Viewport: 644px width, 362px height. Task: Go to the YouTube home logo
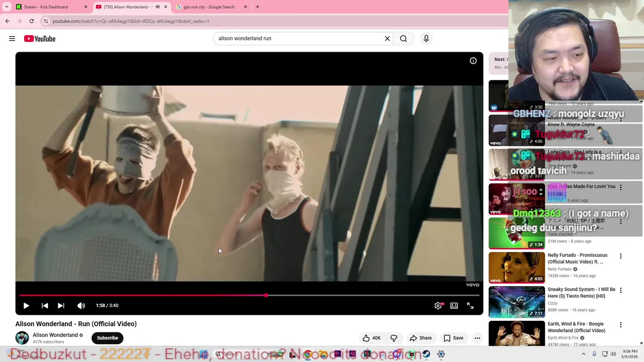(x=40, y=39)
